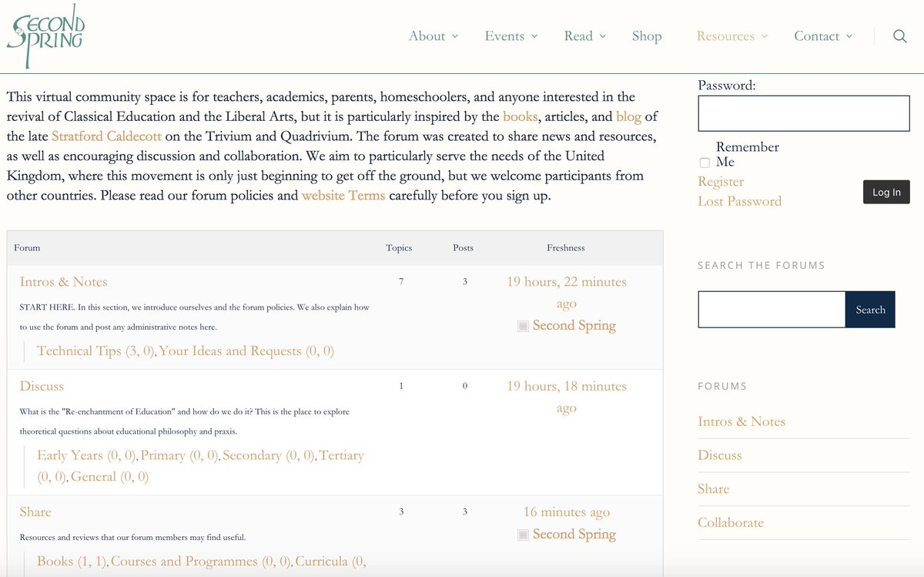Click the forum Search button
The width and height of the screenshot is (924, 577).
pos(870,310)
